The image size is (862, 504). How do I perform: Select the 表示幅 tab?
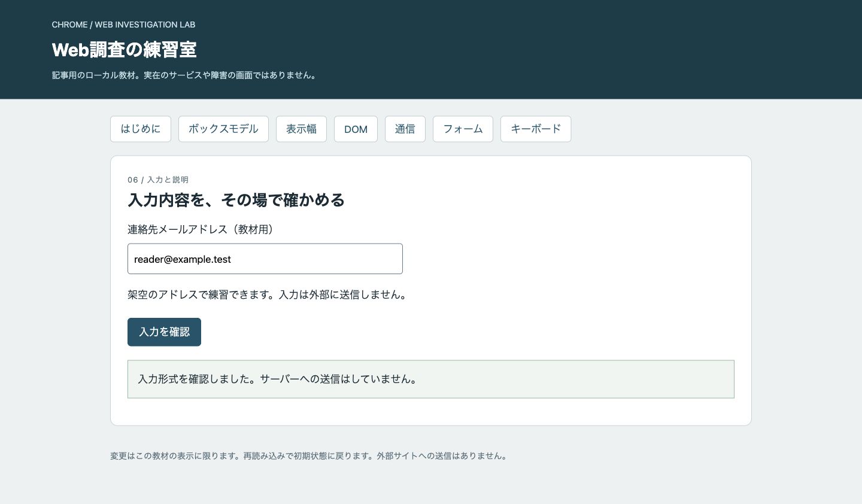click(301, 129)
